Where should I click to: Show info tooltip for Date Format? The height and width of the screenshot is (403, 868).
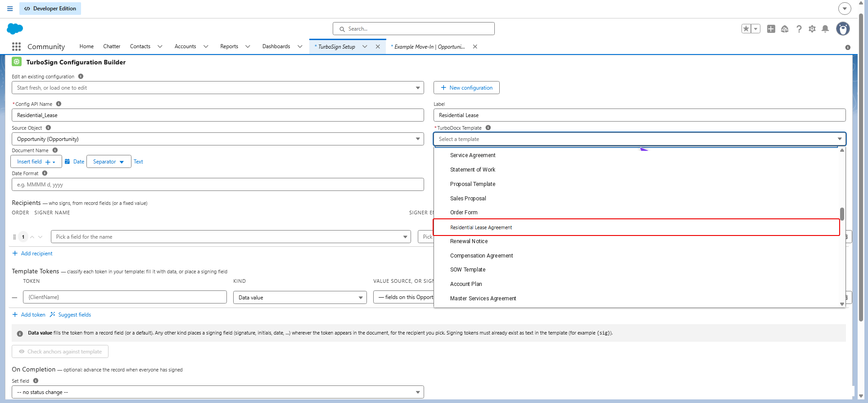[x=45, y=173]
